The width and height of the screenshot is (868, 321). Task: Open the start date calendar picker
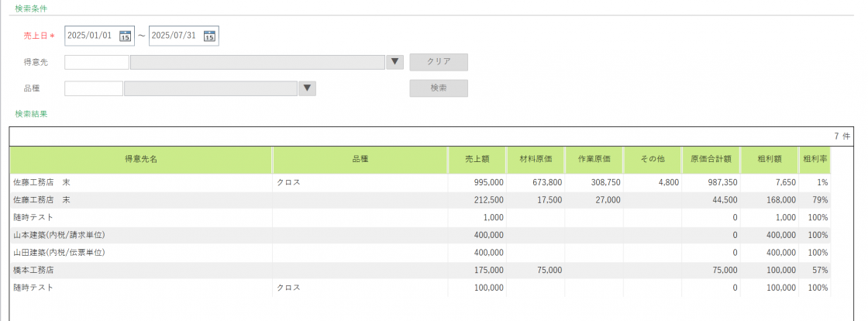[x=126, y=36]
